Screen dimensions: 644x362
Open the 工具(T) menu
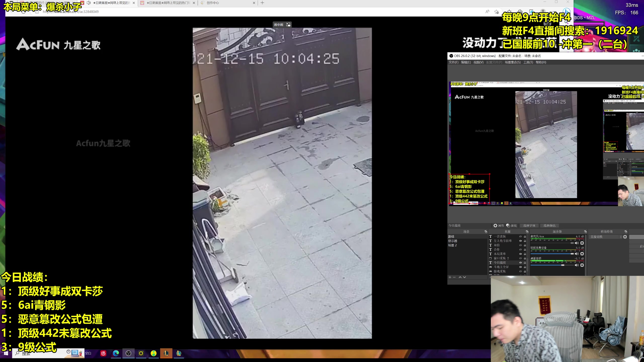(x=528, y=62)
